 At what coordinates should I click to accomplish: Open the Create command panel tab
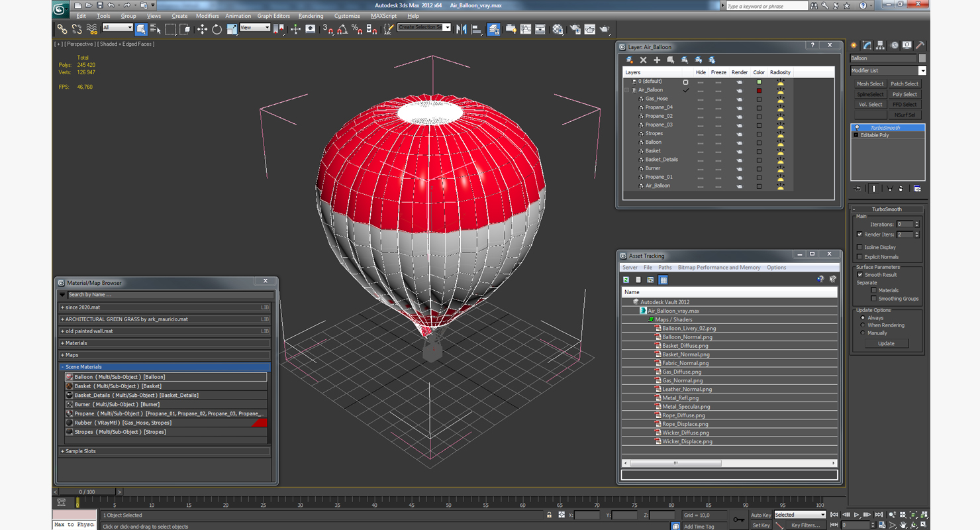coord(854,45)
